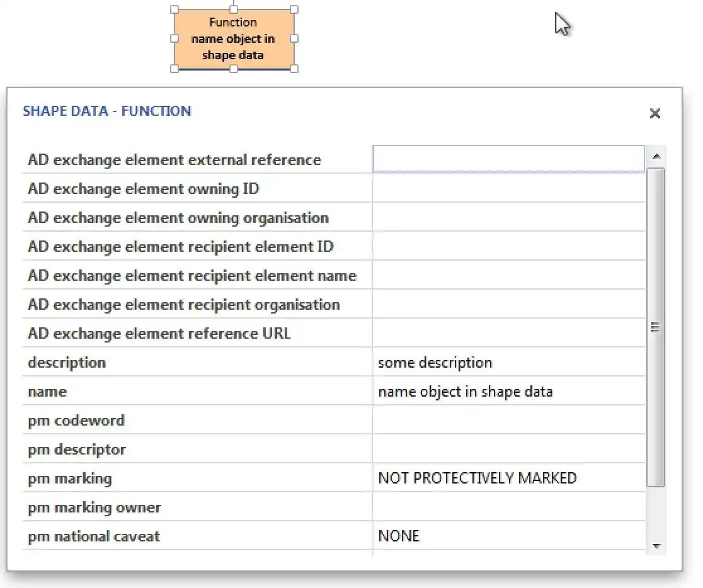
Task: Click the AD exchange element external reference field
Action: tap(508, 159)
